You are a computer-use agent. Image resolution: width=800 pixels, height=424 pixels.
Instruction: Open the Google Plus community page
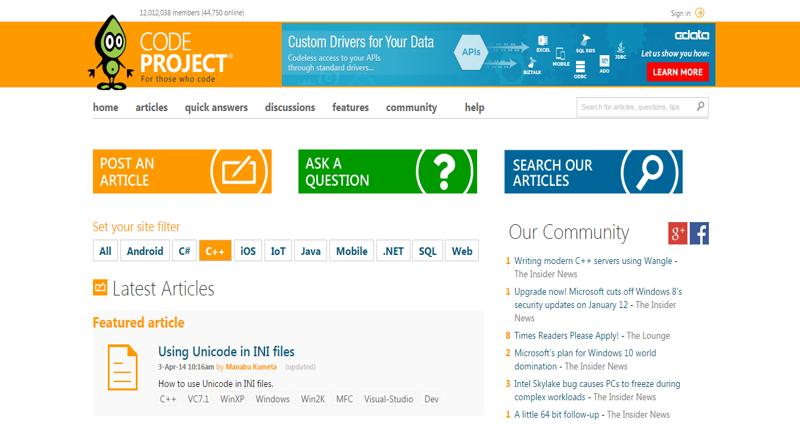point(678,233)
